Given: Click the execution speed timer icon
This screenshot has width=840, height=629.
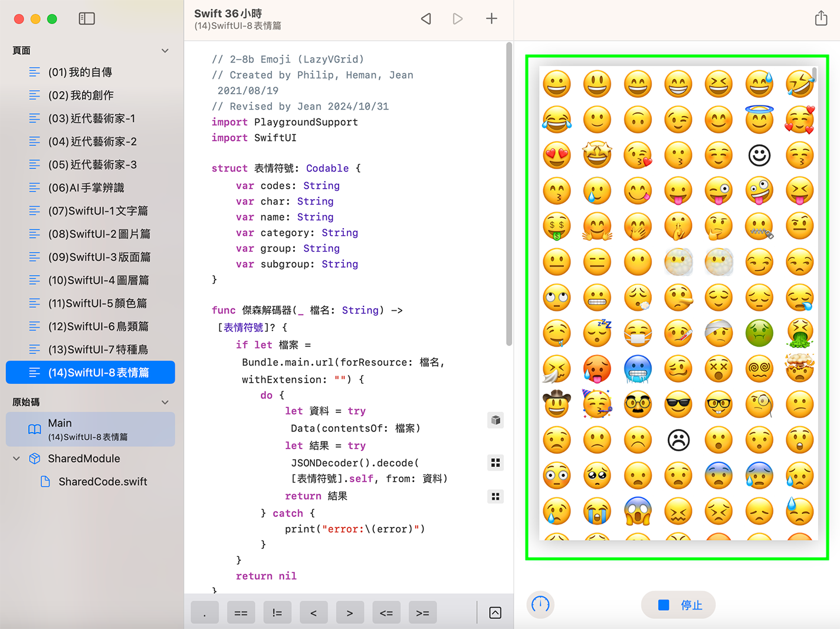Looking at the screenshot, I should click(540, 604).
